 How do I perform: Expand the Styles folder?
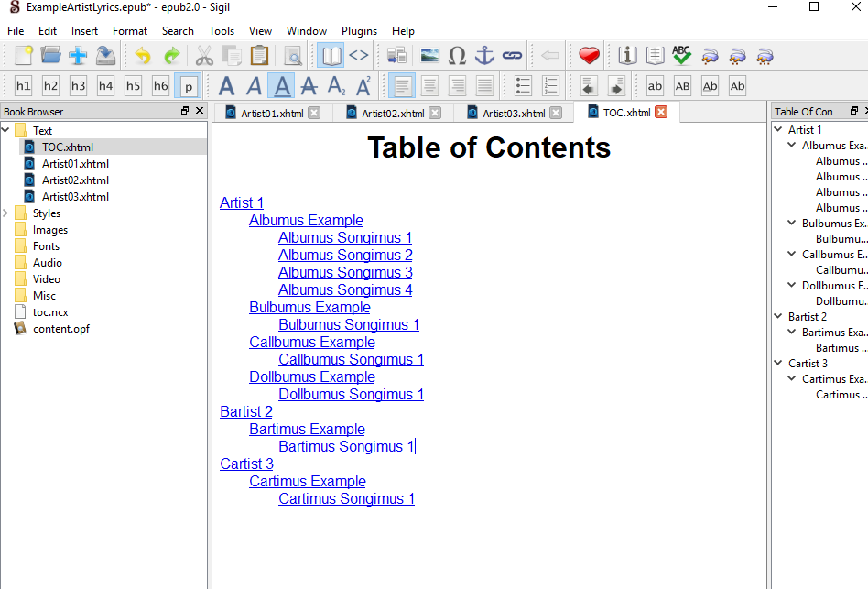pos(5,213)
